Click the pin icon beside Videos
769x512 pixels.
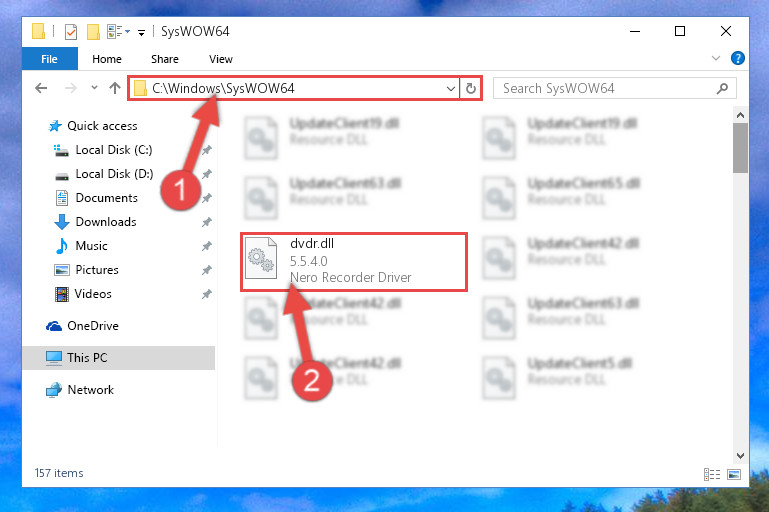(x=207, y=294)
